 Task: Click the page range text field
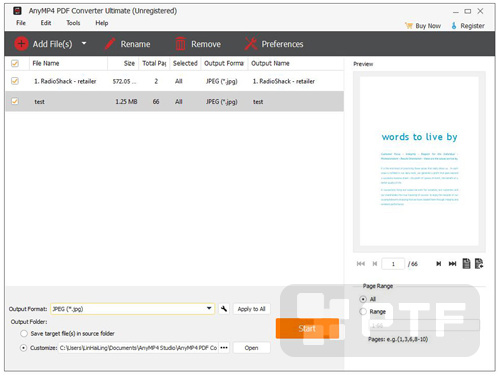[424, 325]
